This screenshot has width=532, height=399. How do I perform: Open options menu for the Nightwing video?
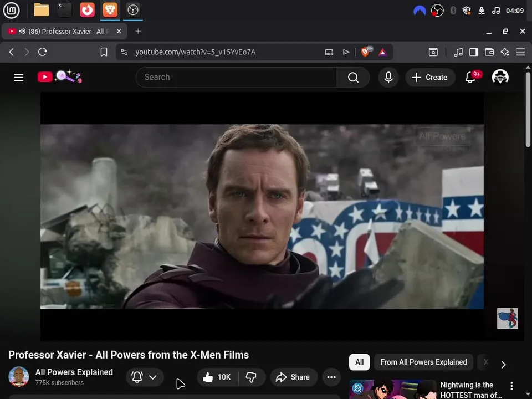(x=511, y=386)
